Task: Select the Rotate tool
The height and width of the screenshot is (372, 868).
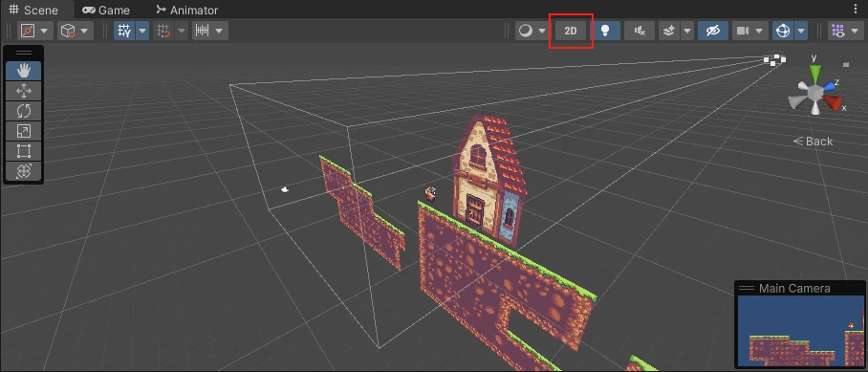Action: point(23,111)
